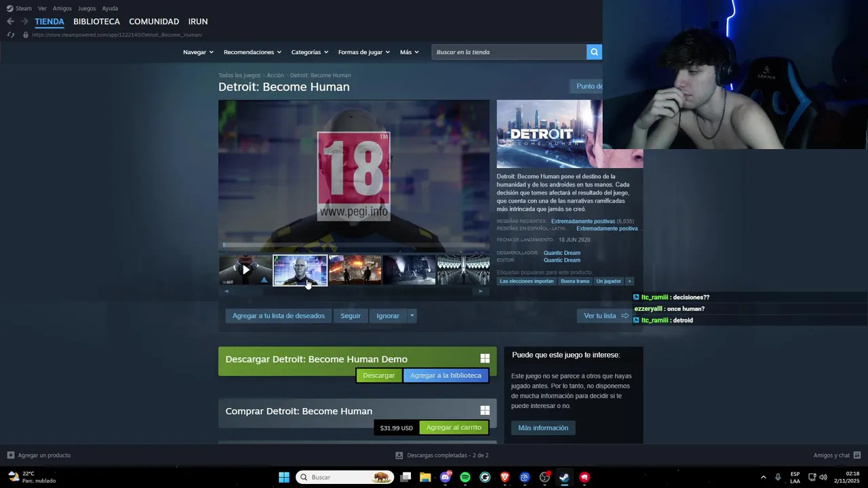This screenshot has height=488, width=868.
Task: Select the fire scene screenshot thumbnail
Action: [x=355, y=270]
